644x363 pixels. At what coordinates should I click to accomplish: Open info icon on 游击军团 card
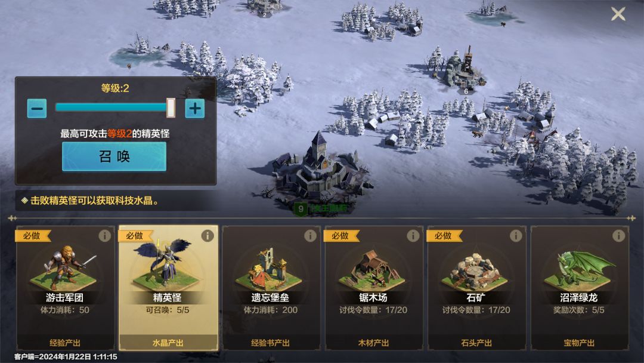click(x=104, y=236)
